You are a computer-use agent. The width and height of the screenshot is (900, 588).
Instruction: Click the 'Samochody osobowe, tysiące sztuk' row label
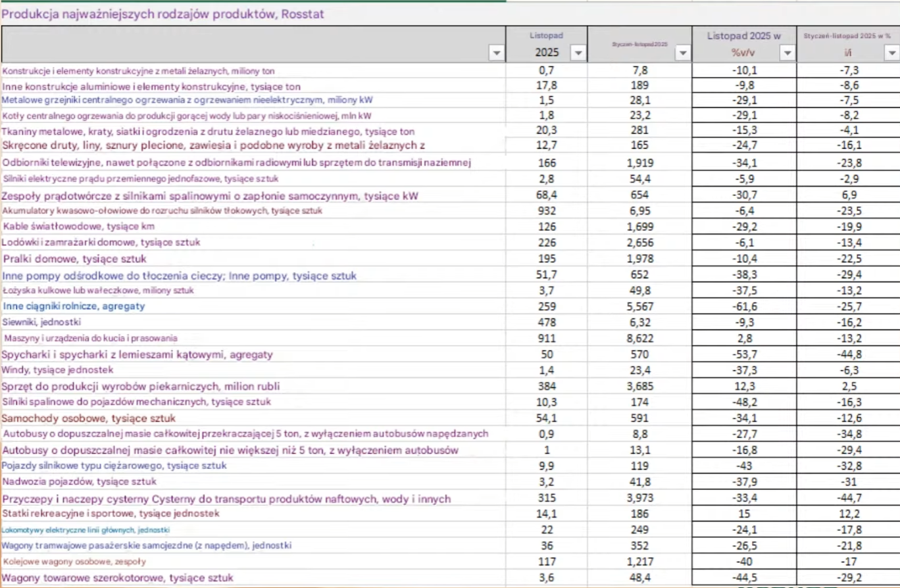tap(89, 418)
